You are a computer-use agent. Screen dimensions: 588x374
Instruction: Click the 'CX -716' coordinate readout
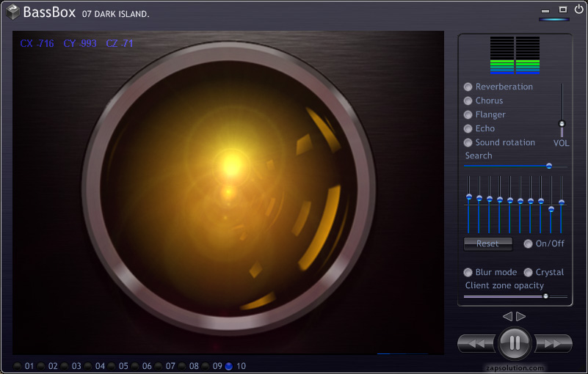click(37, 43)
